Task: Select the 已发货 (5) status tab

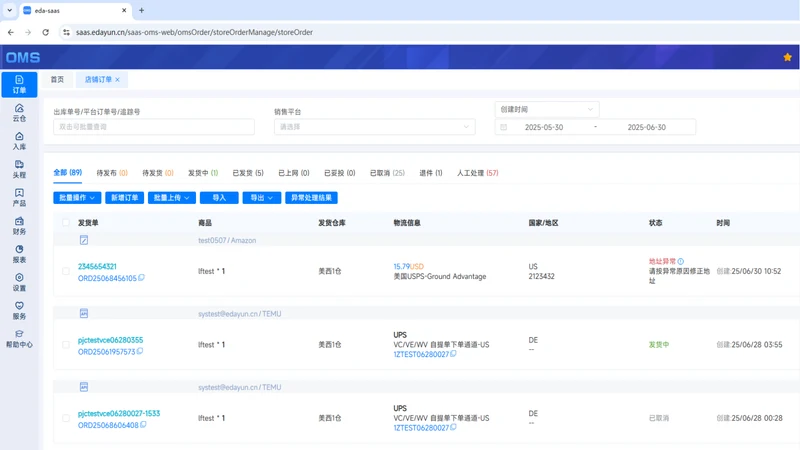Action: pos(248,173)
